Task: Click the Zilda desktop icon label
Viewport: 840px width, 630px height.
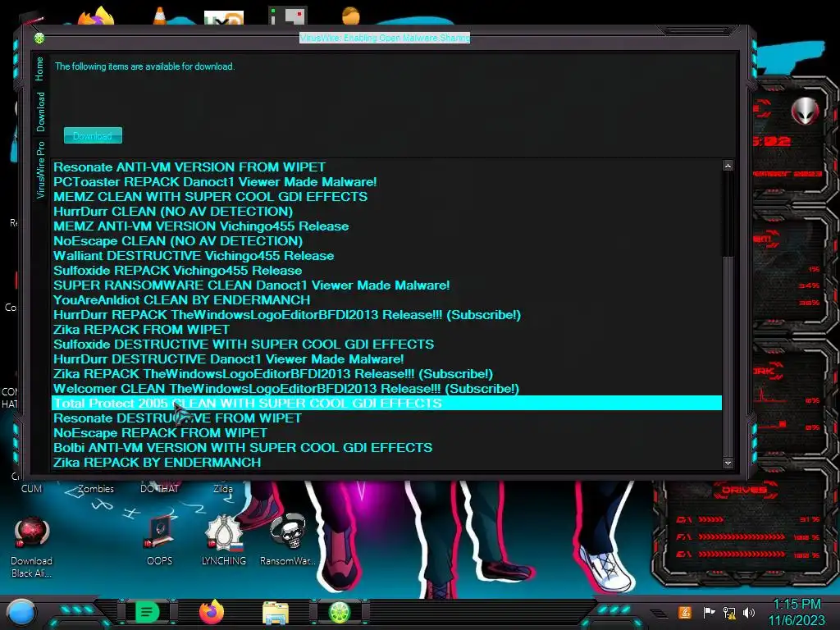Action: (223, 489)
